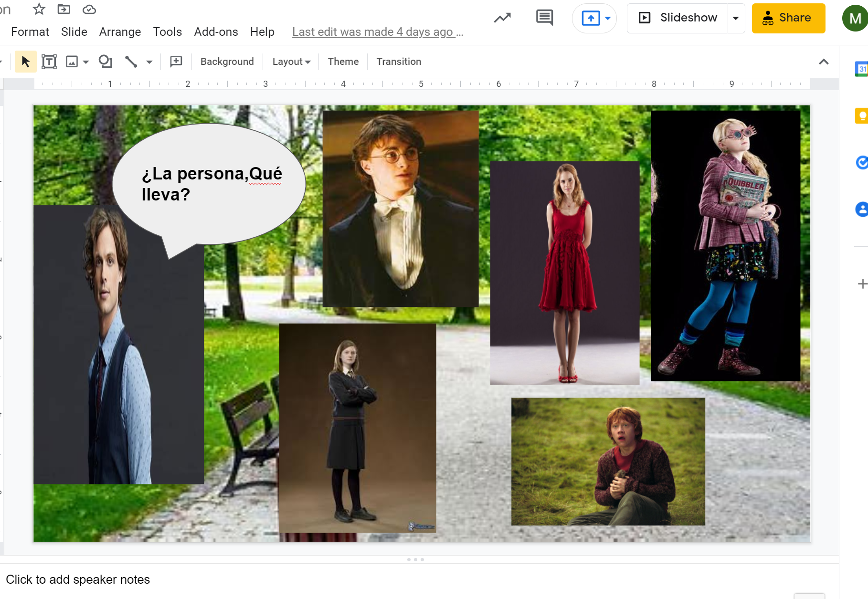Screen dimensions: 868x599
Task: Open Google Calendar in the side panel
Action: 862,69
